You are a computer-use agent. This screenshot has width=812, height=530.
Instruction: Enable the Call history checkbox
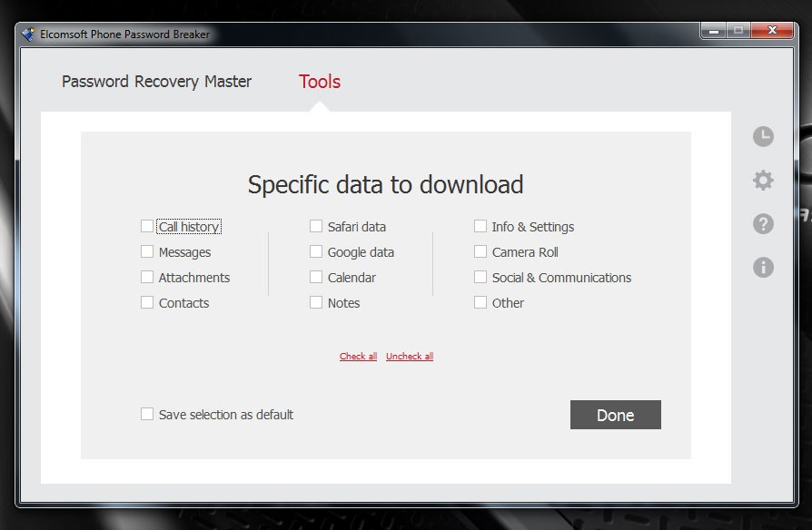pyautogui.click(x=147, y=226)
